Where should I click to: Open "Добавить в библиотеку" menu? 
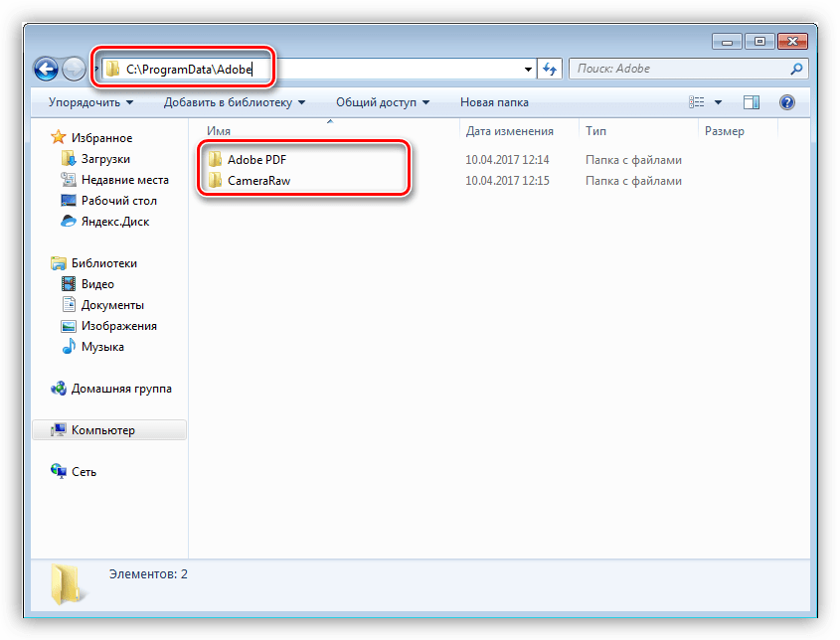(235, 102)
